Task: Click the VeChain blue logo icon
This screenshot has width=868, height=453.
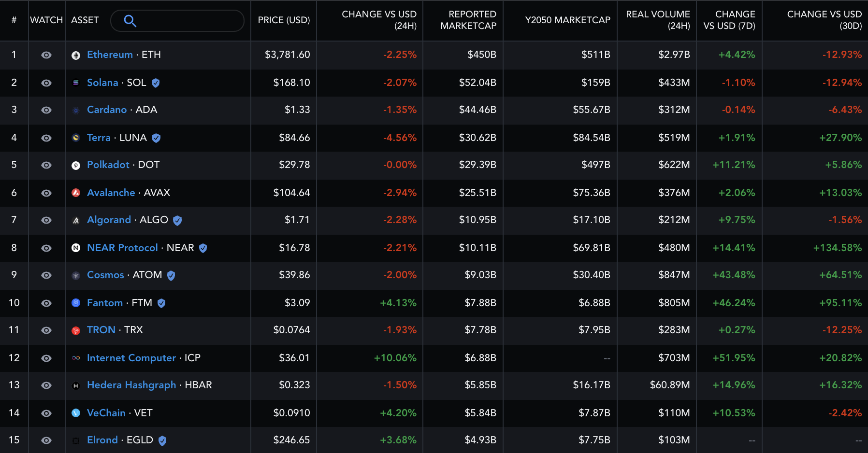Action: (x=76, y=413)
